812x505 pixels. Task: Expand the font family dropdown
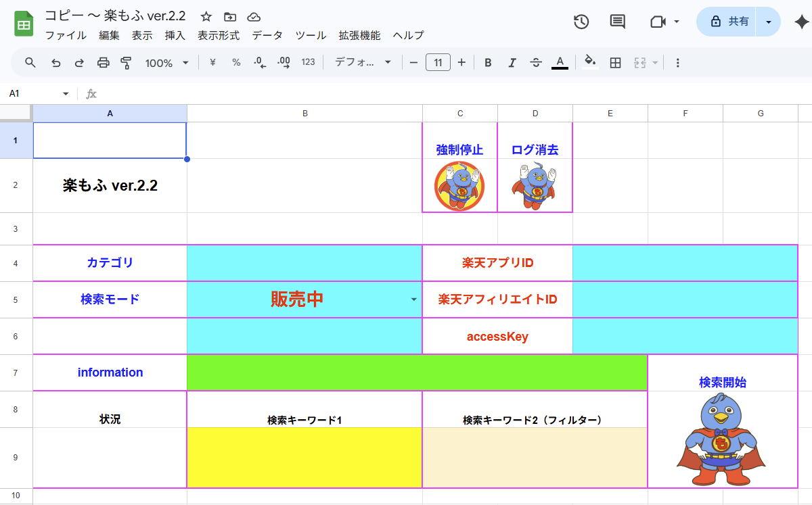363,63
